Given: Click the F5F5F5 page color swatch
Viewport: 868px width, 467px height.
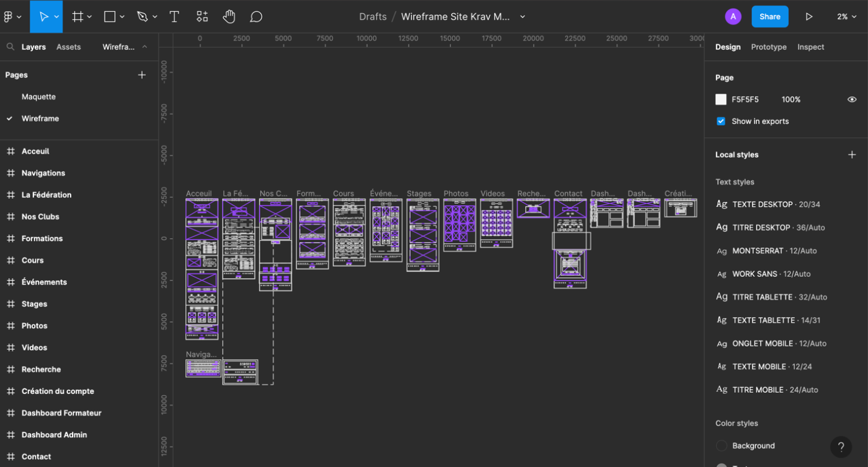Looking at the screenshot, I should click(721, 100).
